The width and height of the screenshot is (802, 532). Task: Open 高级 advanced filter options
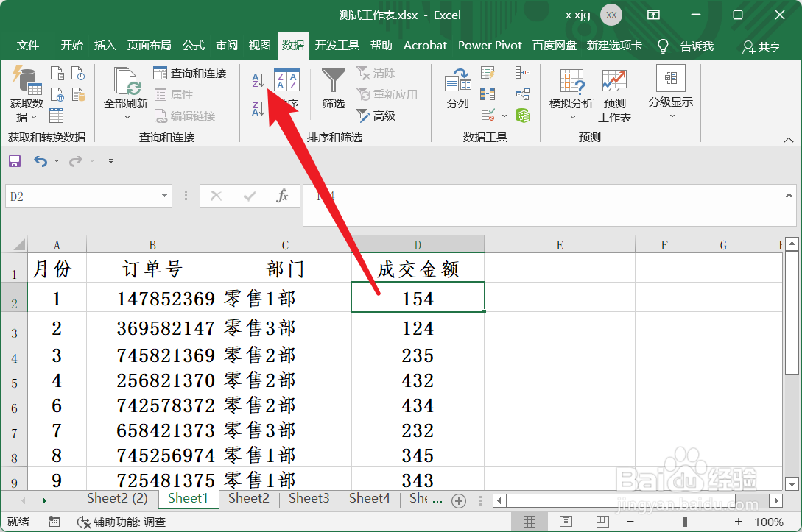coord(375,116)
